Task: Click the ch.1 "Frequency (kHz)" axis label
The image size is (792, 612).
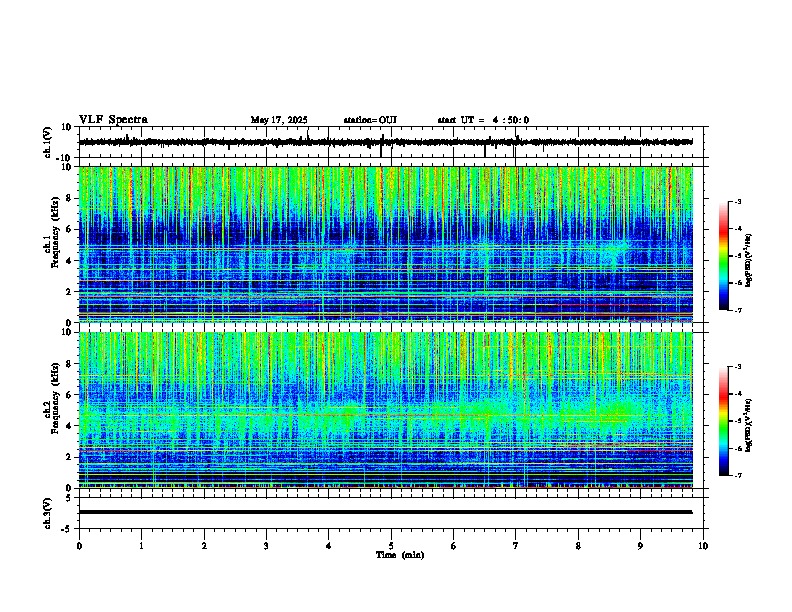Action: pos(55,233)
